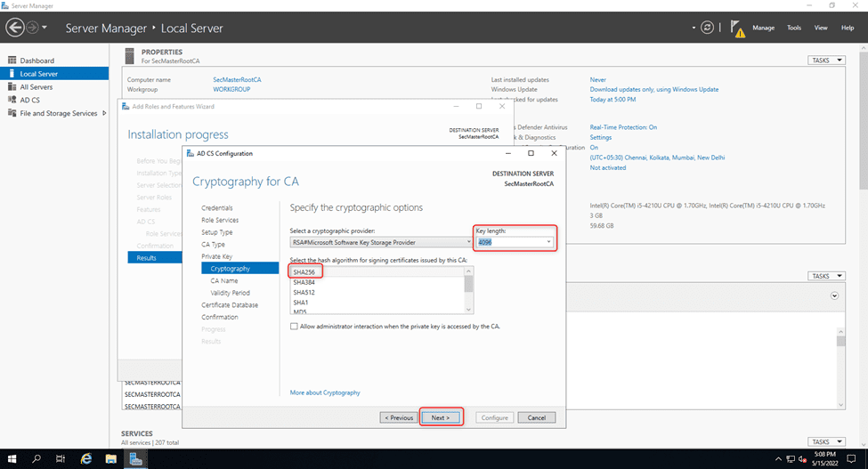
Task: Click the Not activated link
Action: pyautogui.click(x=608, y=167)
